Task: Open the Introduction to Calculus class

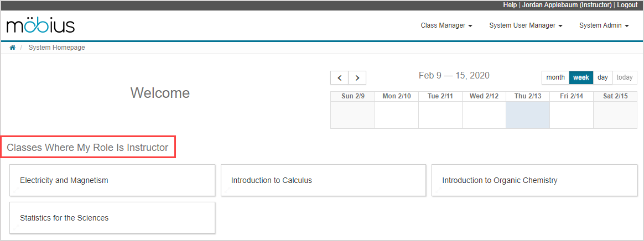Action: tap(323, 180)
